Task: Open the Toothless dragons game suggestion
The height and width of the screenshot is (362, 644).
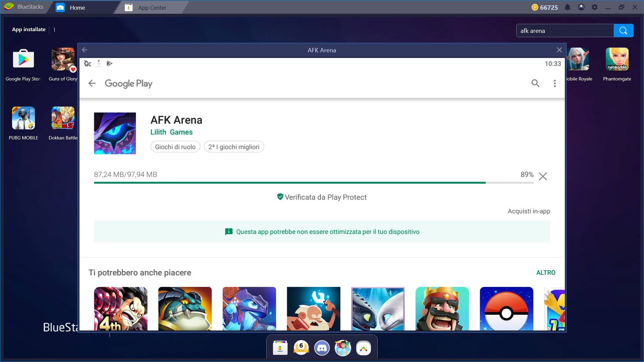Action: (378, 309)
